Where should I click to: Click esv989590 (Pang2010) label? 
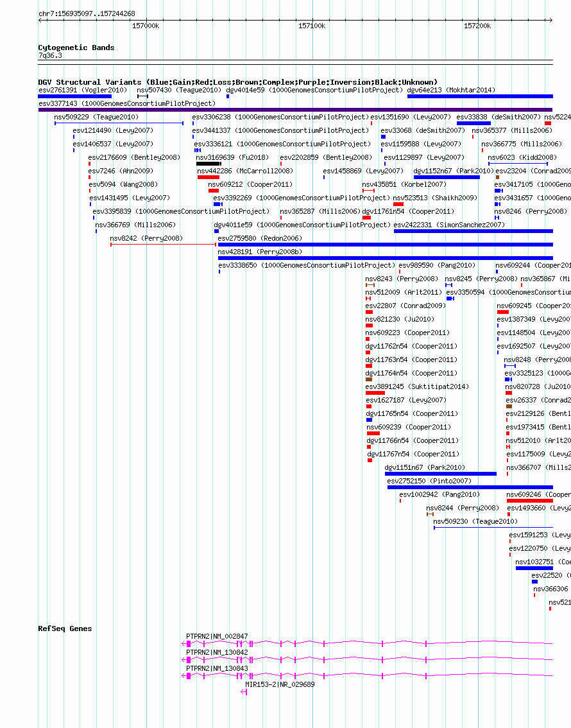438,265
